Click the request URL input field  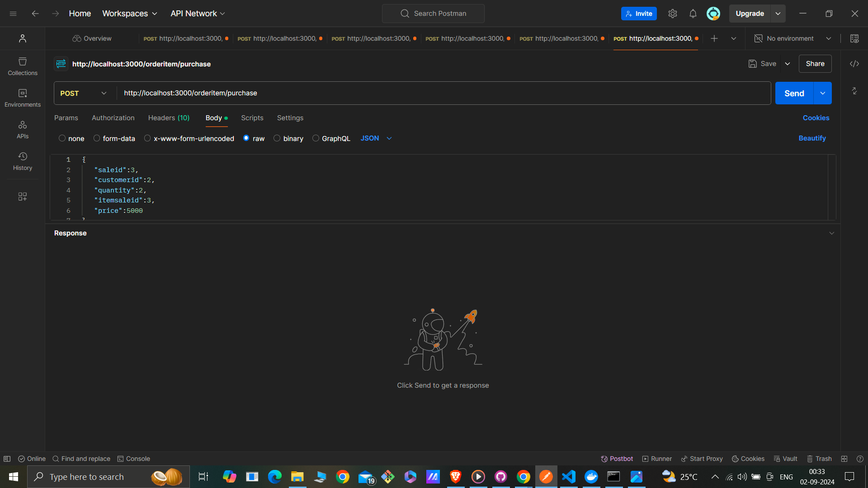(x=443, y=93)
